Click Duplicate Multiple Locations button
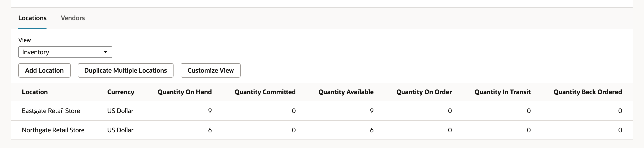Image resolution: width=644 pixels, height=148 pixels. [125, 70]
